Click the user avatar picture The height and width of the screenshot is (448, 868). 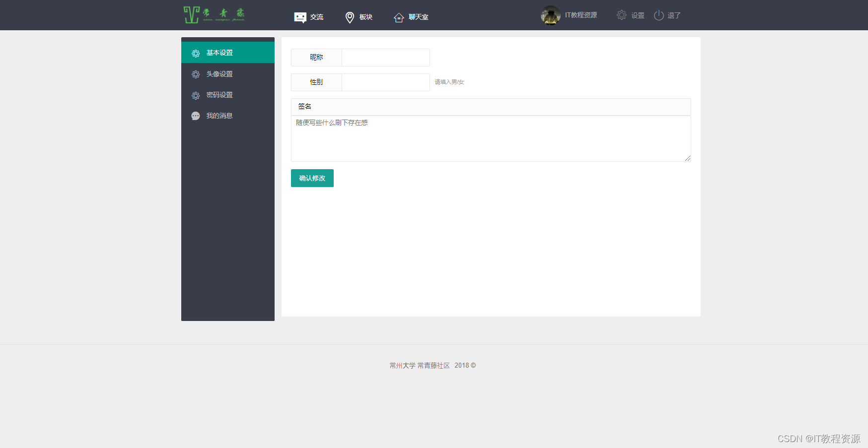551,15
